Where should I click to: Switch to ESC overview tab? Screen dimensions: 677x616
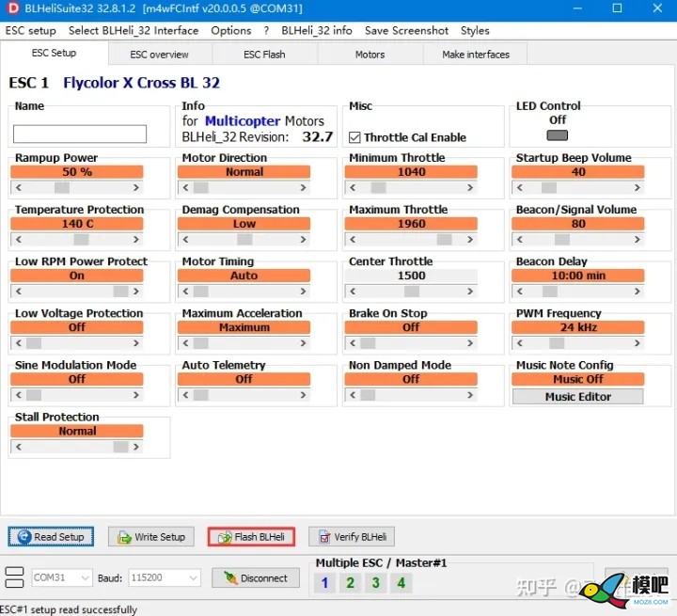[x=159, y=55]
